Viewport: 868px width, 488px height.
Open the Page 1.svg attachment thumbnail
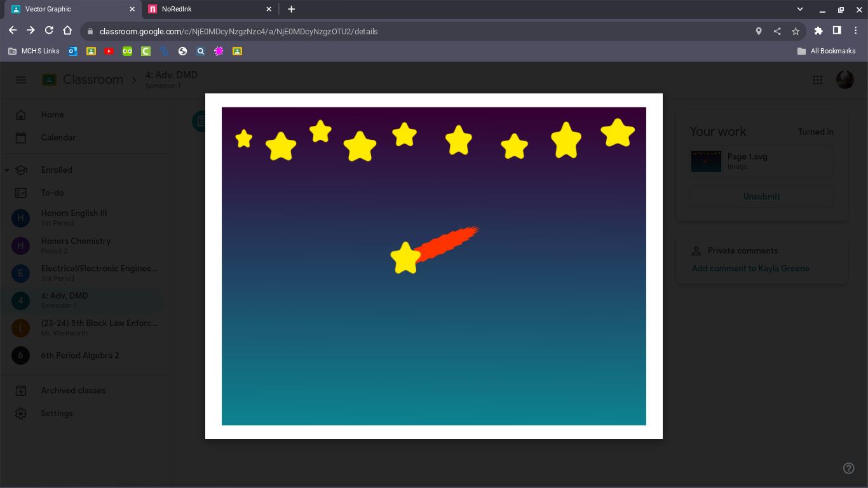pos(706,161)
